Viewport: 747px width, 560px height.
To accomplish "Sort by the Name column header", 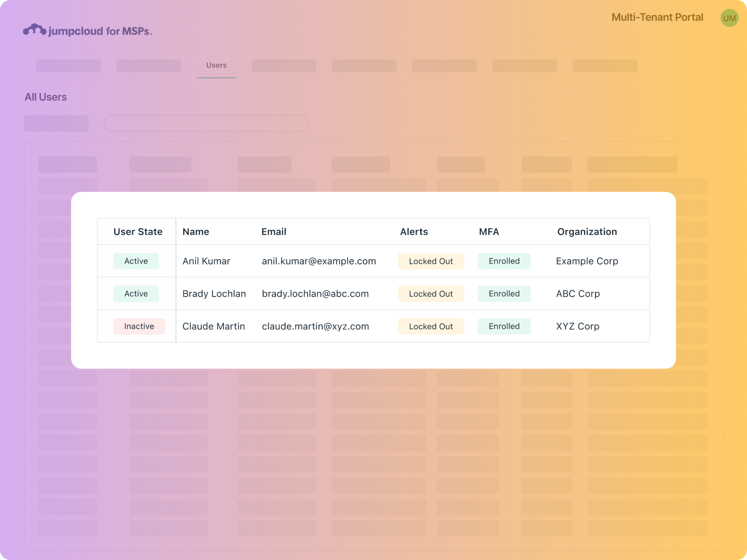I will point(196,232).
